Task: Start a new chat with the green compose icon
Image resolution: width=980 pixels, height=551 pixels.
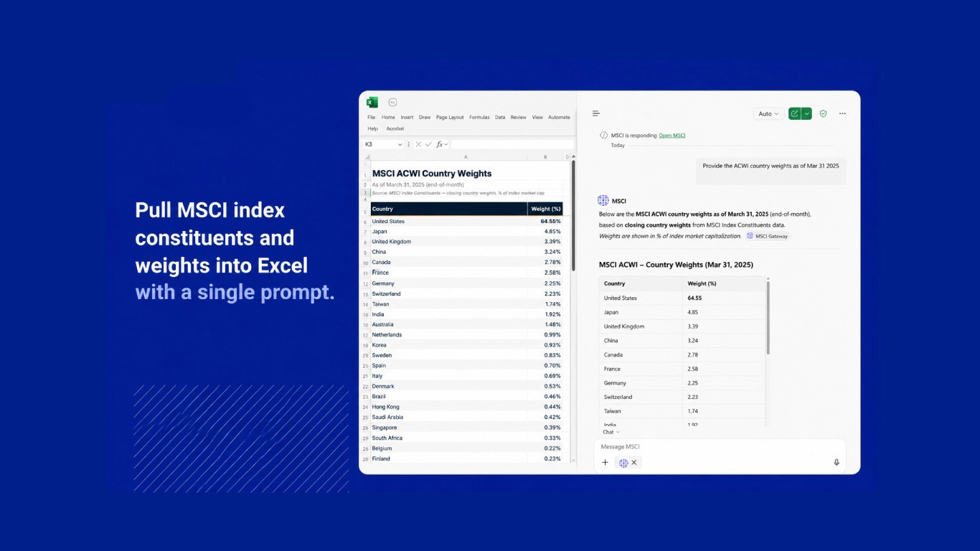Action: 794,113
